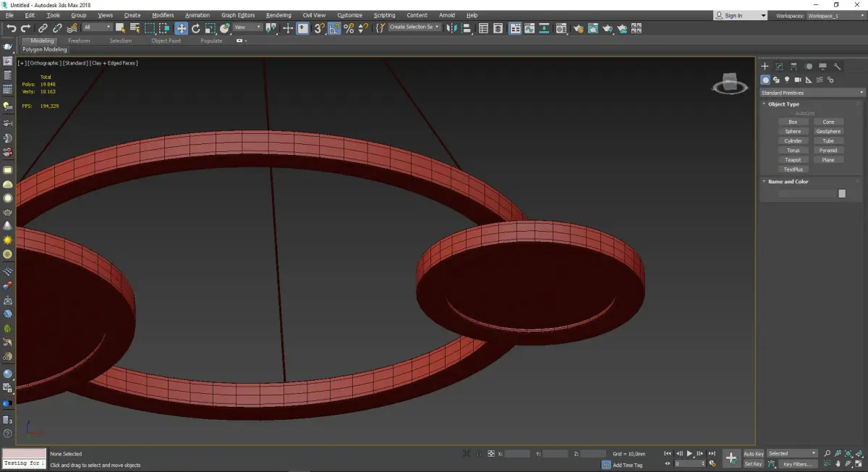Open the Modifiers menu
This screenshot has height=472, width=868.
point(163,15)
